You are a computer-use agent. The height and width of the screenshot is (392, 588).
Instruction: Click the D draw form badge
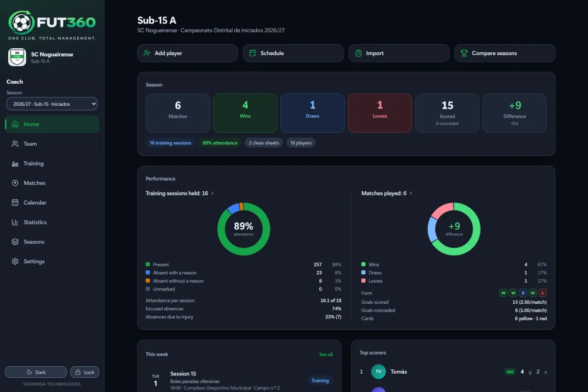coord(523,293)
